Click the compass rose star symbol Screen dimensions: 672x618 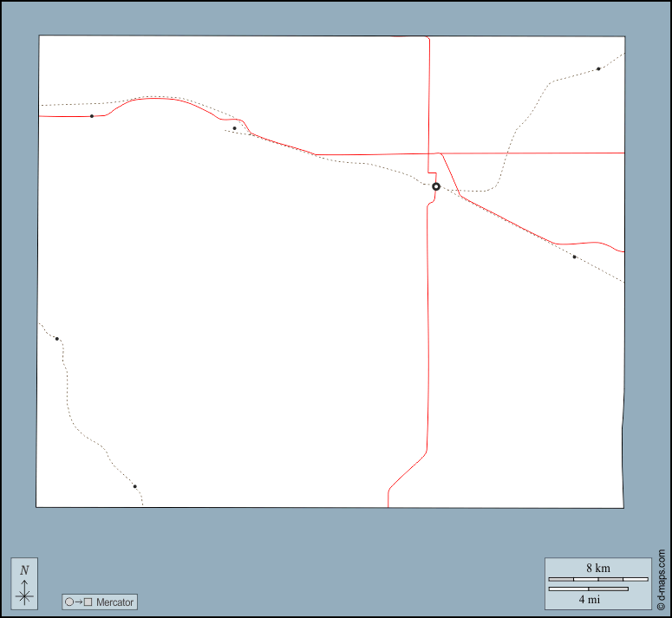pyautogui.click(x=24, y=595)
